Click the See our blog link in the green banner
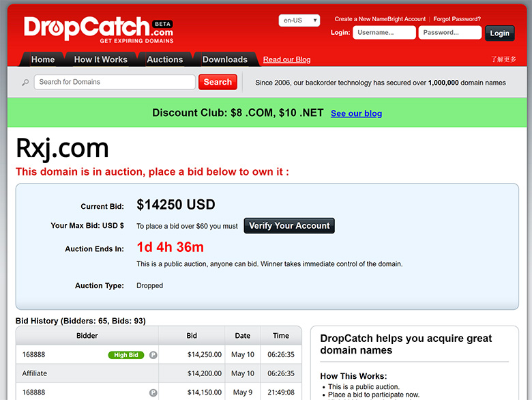532x400 pixels. (356, 113)
